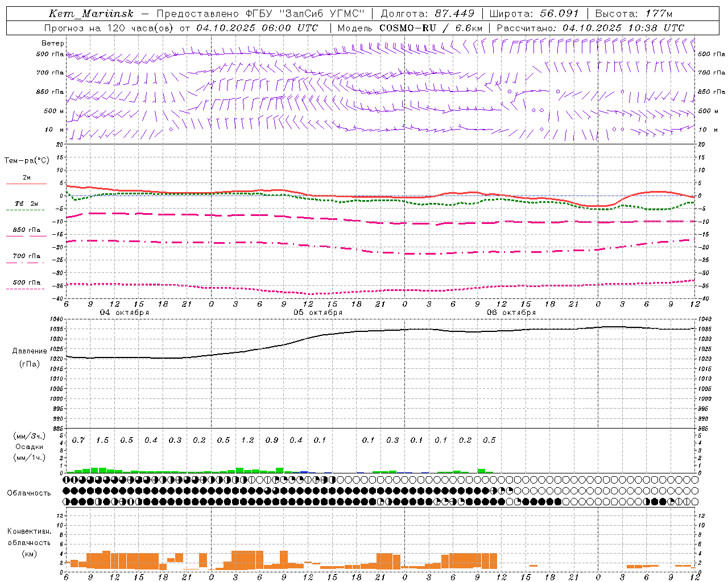
Task: Click the 'Осадки' precipitation label
Action: [30, 447]
